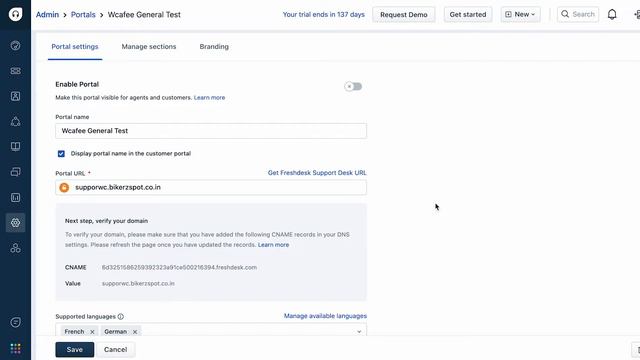This screenshot has width=640, height=360.
Task: Uncheck Display portal name in customer portal
Action: pyautogui.click(x=61, y=154)
